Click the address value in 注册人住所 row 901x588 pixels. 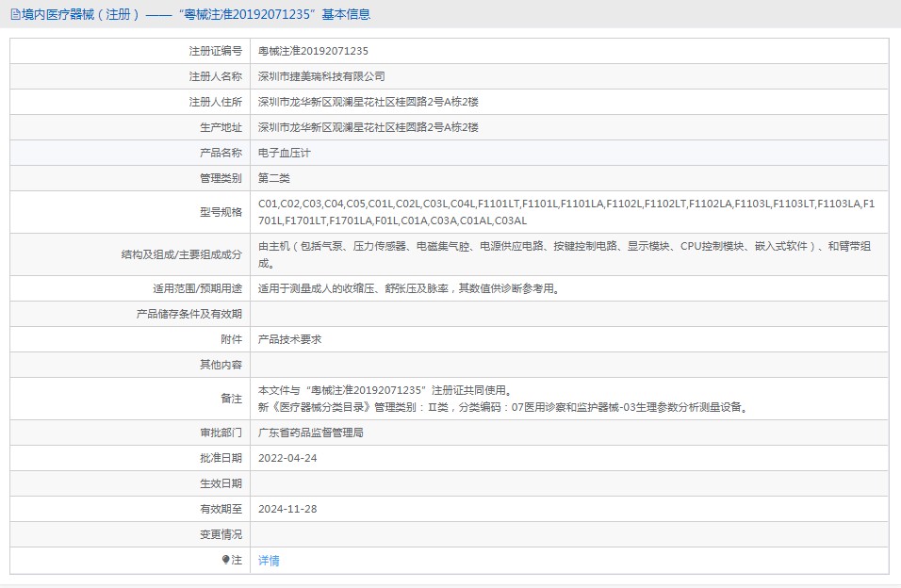[x=369, y=102]
